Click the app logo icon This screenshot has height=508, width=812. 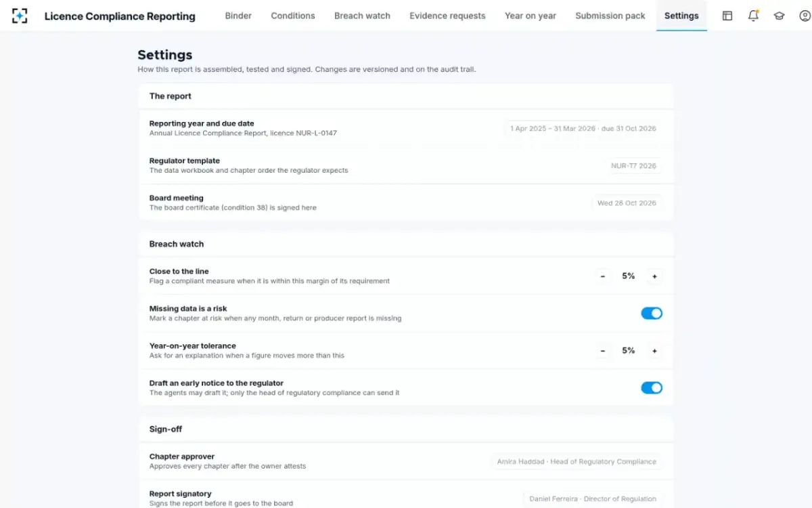tap(20, 16)
